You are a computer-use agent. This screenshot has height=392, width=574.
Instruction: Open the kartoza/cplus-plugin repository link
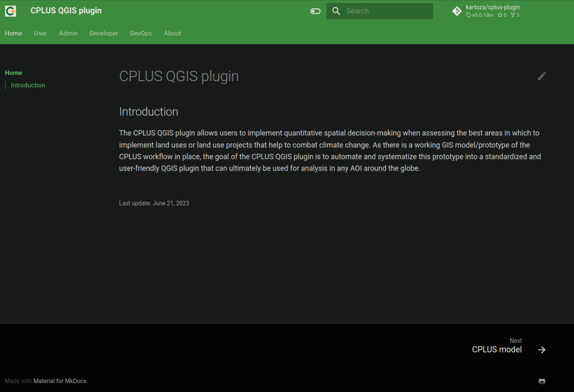coord(493,7)
